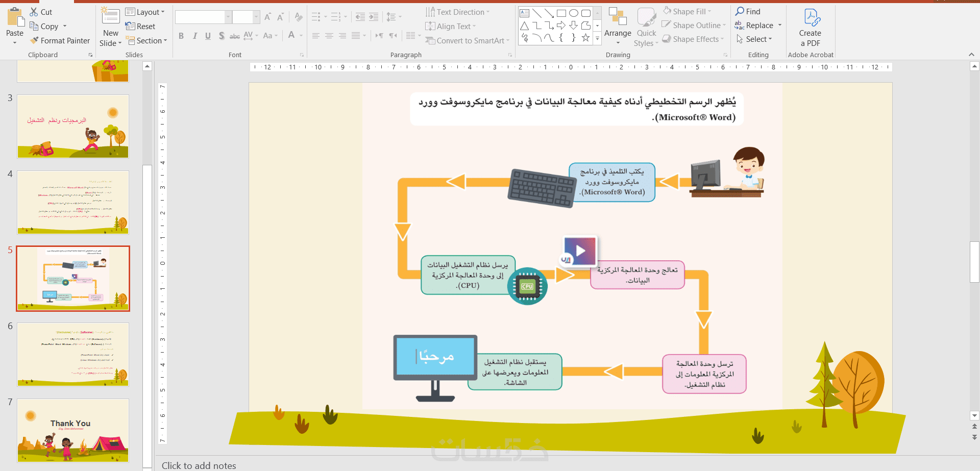980x471 pixels.
Task: Click Convert to SmartArt
Action: point(468,40)
